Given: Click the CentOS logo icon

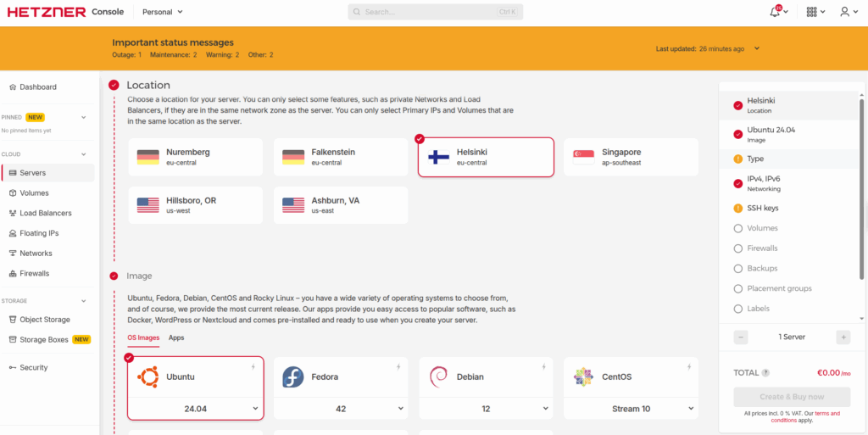Looking at the screenshot, I should click(x=583, y=376).
